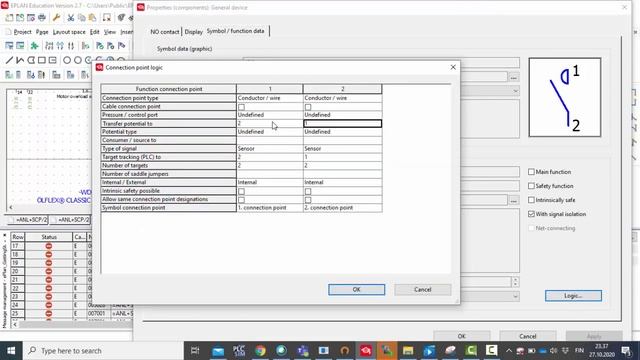Open the Project menu
The image size is (640, 360).
pyautogui.click(x=22, y=32)
